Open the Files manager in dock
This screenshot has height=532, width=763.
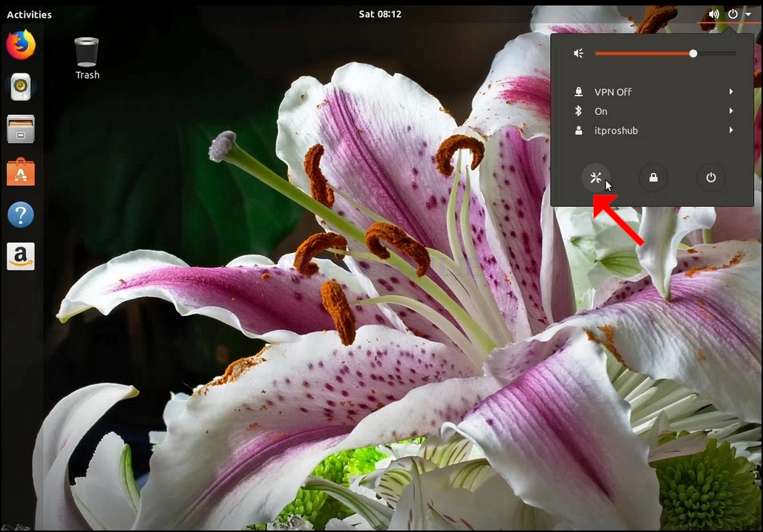(x=21, y=129)
